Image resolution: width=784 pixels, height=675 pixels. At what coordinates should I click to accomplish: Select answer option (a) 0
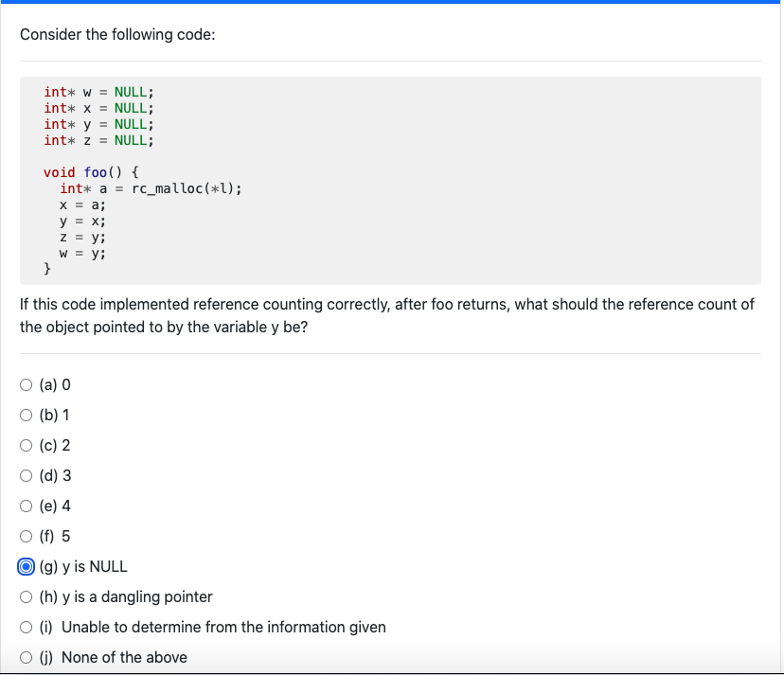(26, 384)
